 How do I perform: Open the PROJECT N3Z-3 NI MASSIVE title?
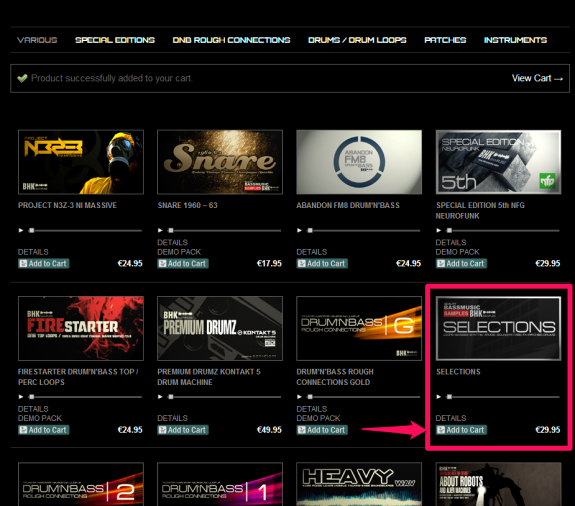coord(67,205)
